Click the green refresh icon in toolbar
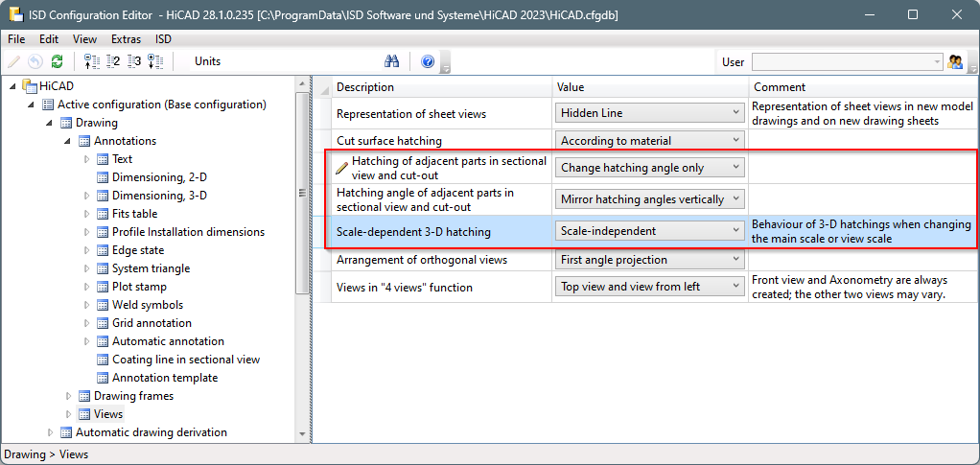Screen dimensions: 980x465 [x=57, y=61]
